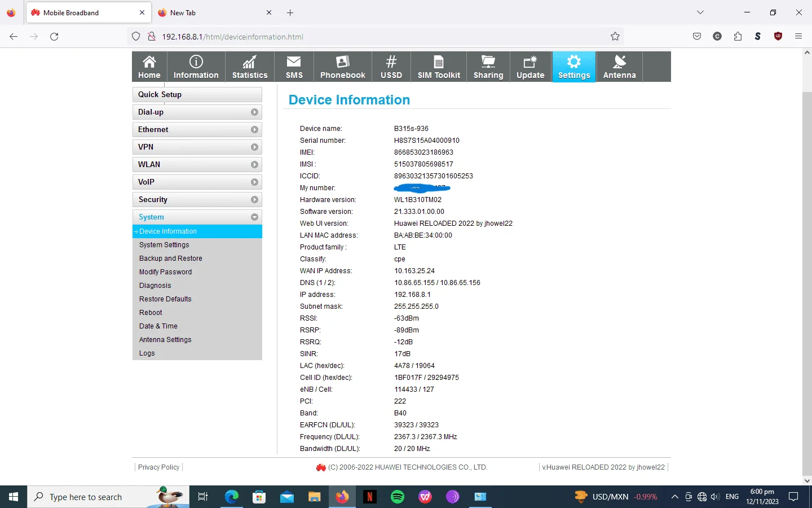
Task: Open Task View from the taskbar
Action: tap(203, 497)
